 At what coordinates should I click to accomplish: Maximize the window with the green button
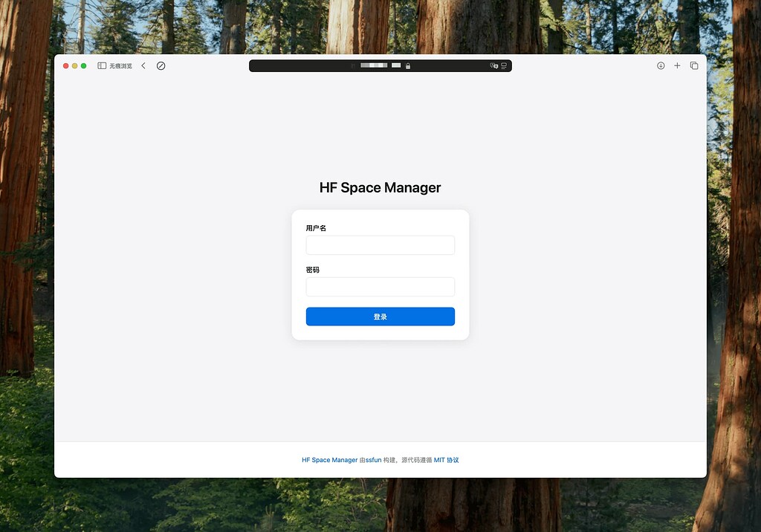pos(83,65)
